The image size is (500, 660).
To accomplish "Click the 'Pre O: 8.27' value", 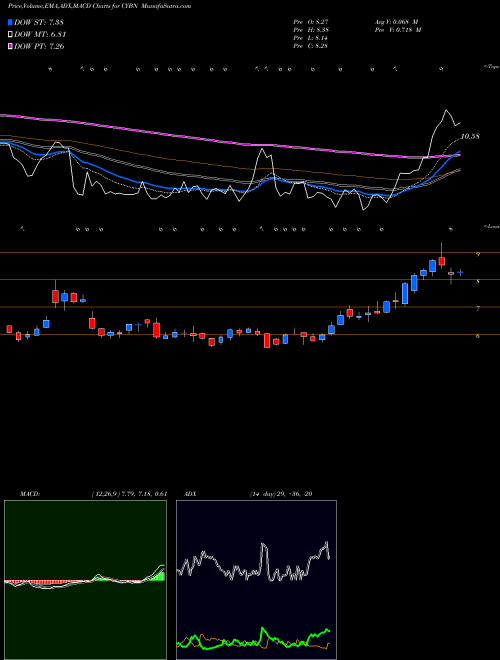I will [311, 22].
